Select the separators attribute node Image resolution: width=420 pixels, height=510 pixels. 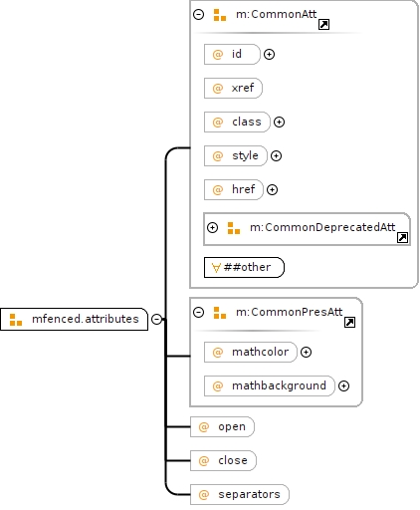[240, 494]
